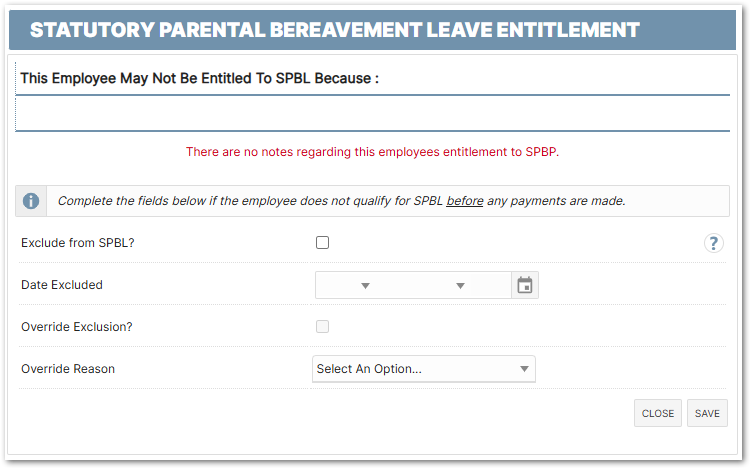Tick the Exclude from SPBL checkbox
The width and height of the screenshot is (751, 469).
tap(322, 242)
